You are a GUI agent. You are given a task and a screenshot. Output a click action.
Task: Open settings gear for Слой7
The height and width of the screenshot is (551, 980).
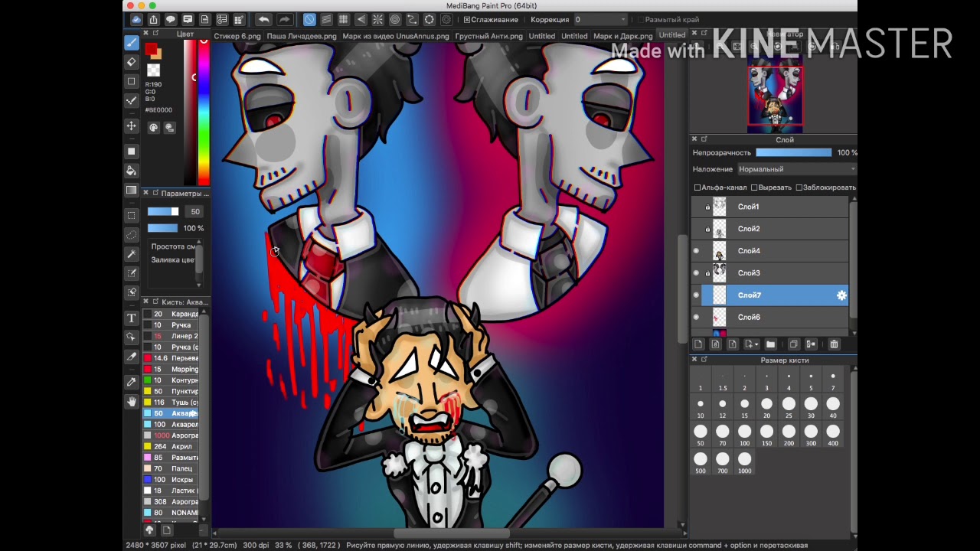pyautogui.click(x=841, y=295)
